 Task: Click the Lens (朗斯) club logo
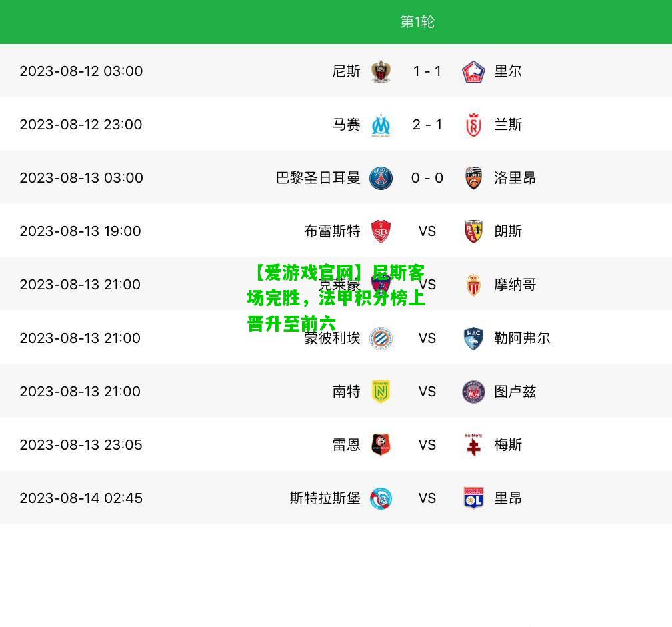(x=473, y=231)
